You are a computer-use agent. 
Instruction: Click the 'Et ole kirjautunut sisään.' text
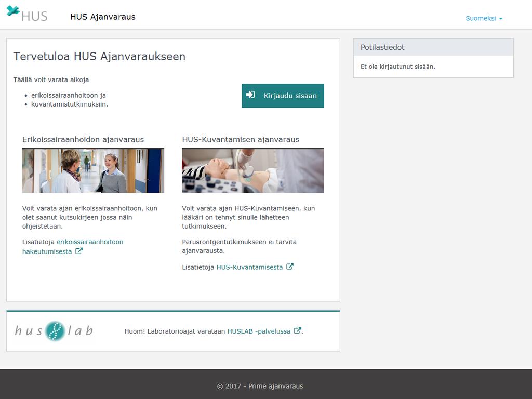click(x=397, y=66)
